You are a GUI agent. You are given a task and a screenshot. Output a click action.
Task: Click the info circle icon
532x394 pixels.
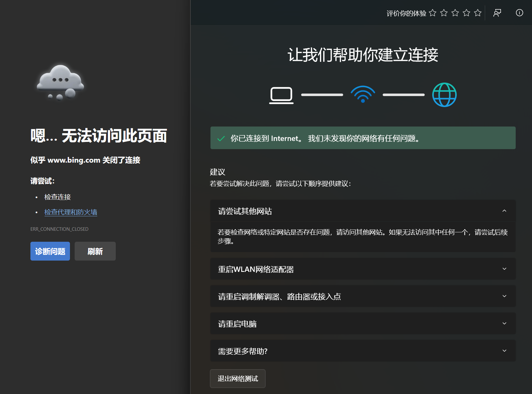[x=519, y=13]
